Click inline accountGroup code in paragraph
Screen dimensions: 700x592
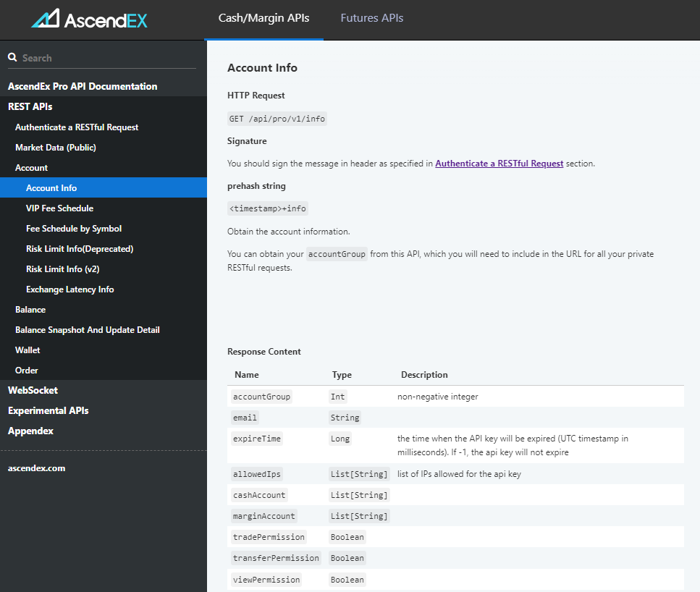click(337, 254)
